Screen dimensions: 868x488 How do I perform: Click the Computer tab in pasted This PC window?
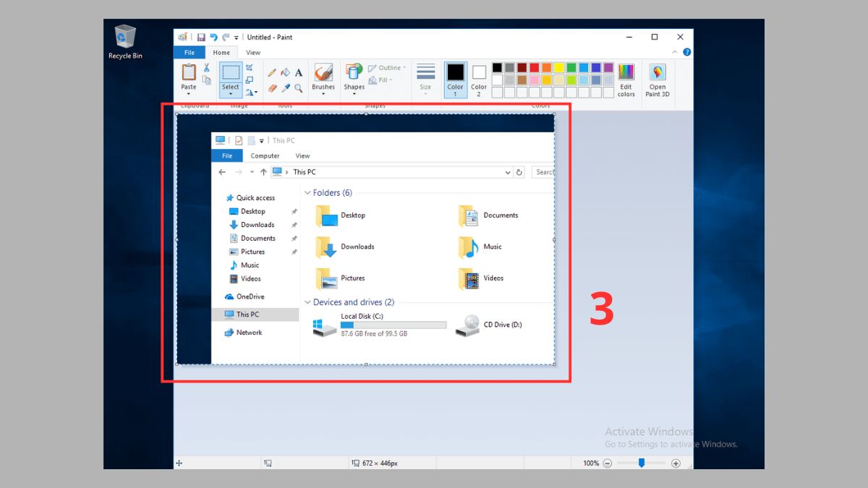[265, 155]
